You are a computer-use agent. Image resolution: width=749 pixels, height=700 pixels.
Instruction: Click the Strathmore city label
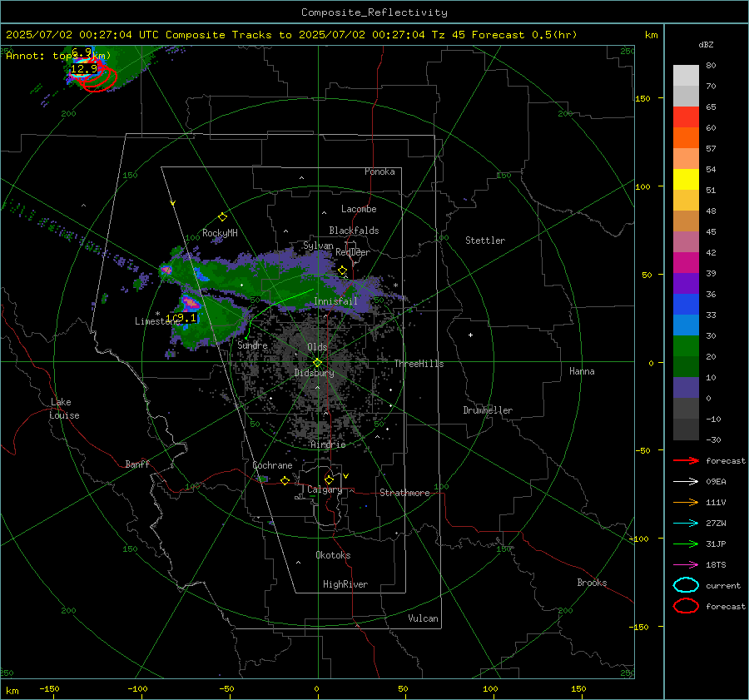[404, 493]
